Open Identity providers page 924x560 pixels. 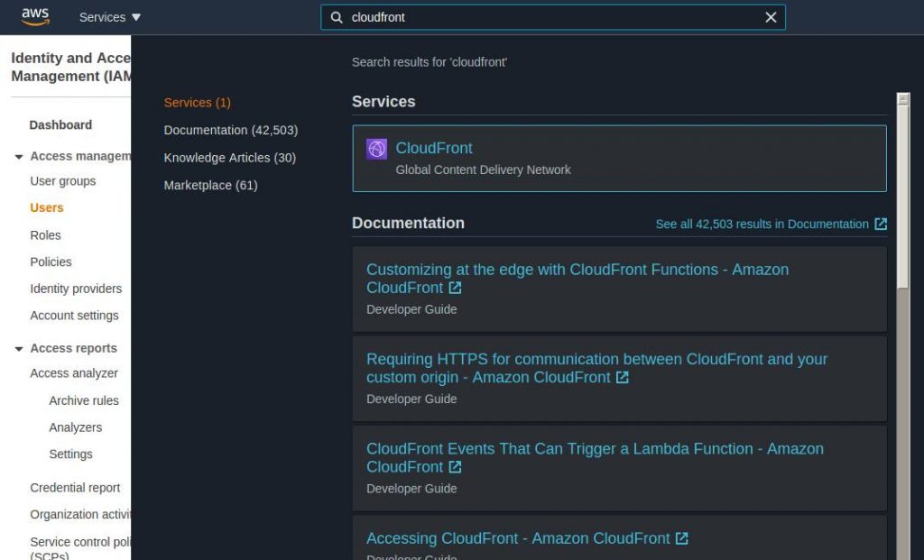76,289
